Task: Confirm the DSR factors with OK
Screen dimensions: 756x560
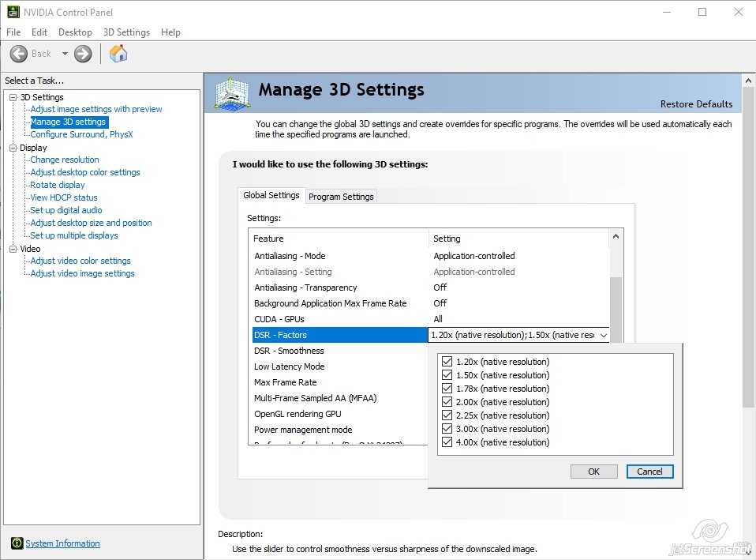Action: (593, 472)
